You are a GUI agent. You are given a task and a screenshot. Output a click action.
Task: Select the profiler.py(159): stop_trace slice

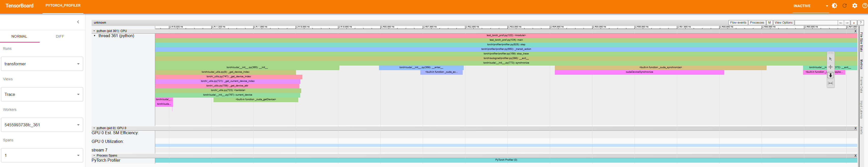click(x=506, y=54)
